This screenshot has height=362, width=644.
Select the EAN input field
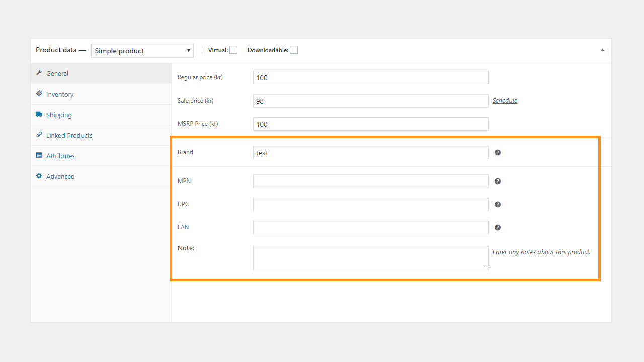coord(371,227)
